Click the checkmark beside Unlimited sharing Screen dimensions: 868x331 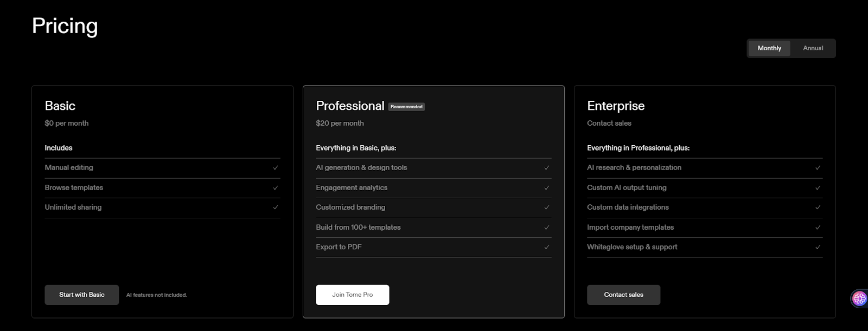[276, 207]
